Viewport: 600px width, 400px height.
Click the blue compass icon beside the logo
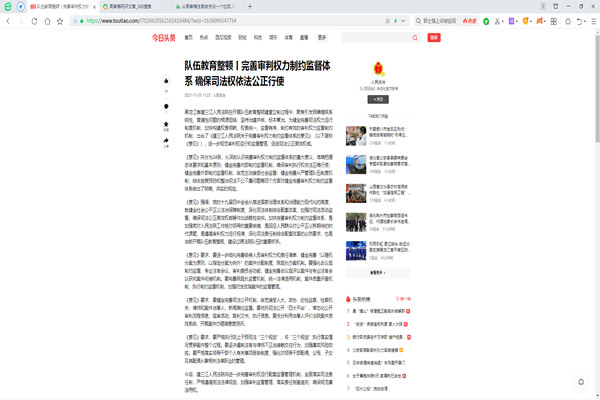point(21,7)
